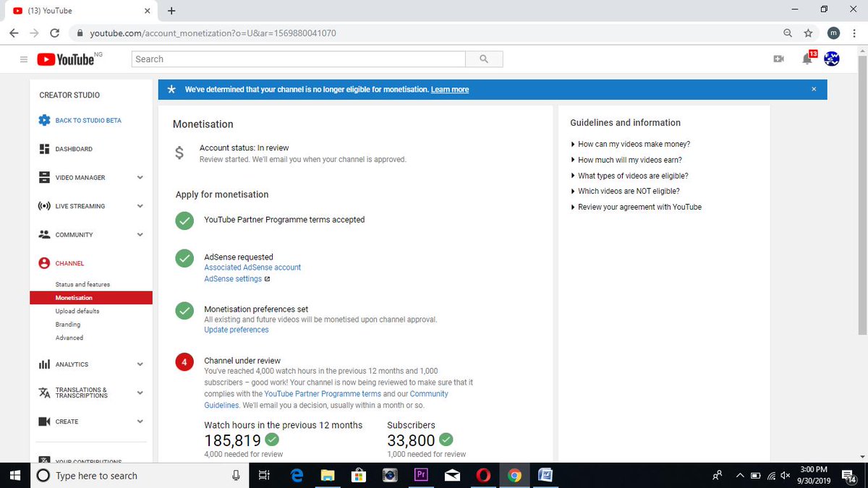Screen dimensions: 868x488
Task: Expand the Analytics section chevron
Action: (140, 364)
